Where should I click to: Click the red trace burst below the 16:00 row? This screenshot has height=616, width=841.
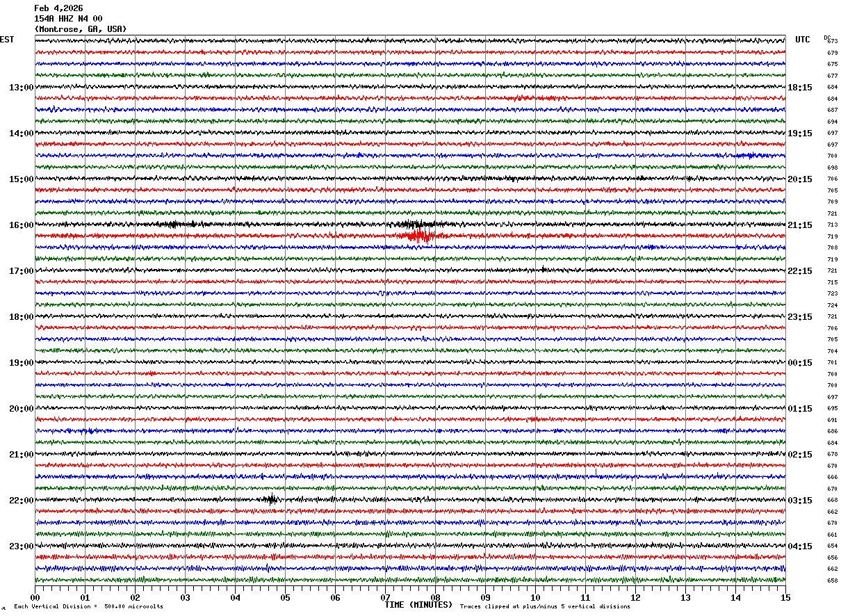[x=419, y=236]
